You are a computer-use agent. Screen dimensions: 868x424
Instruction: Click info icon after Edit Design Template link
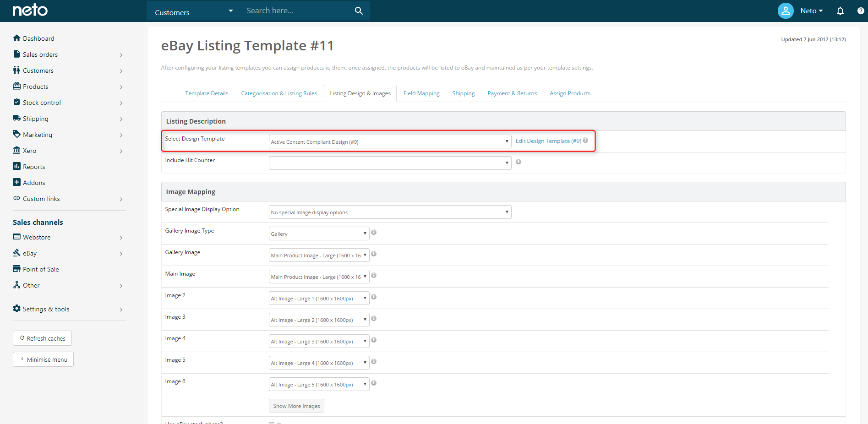[585, 140]
